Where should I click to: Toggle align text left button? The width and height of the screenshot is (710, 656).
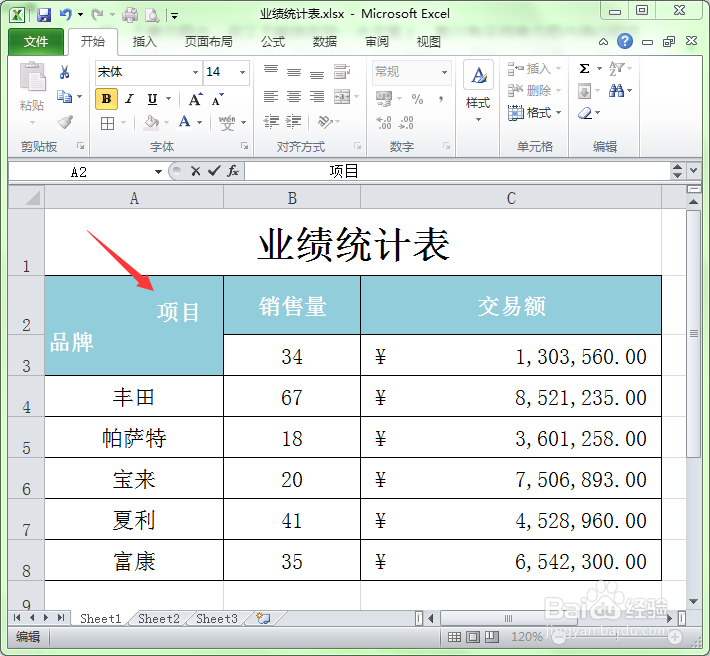(271, 96)
